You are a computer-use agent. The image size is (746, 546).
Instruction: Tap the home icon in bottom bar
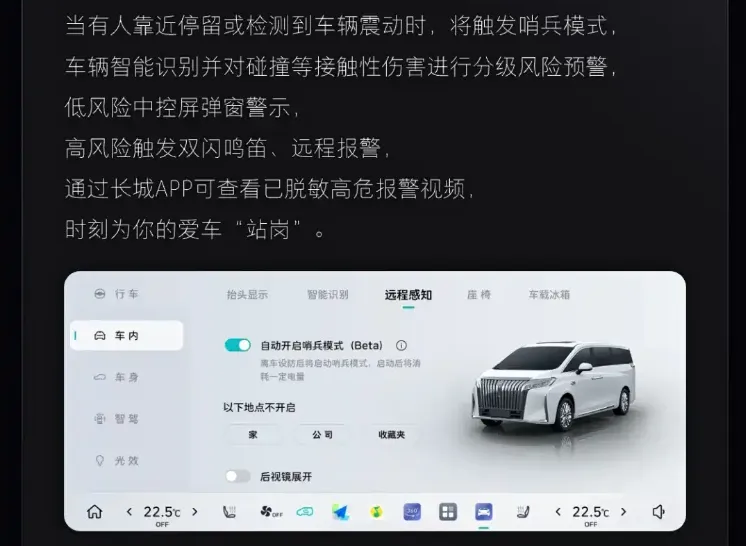click(x=95, y=512)
